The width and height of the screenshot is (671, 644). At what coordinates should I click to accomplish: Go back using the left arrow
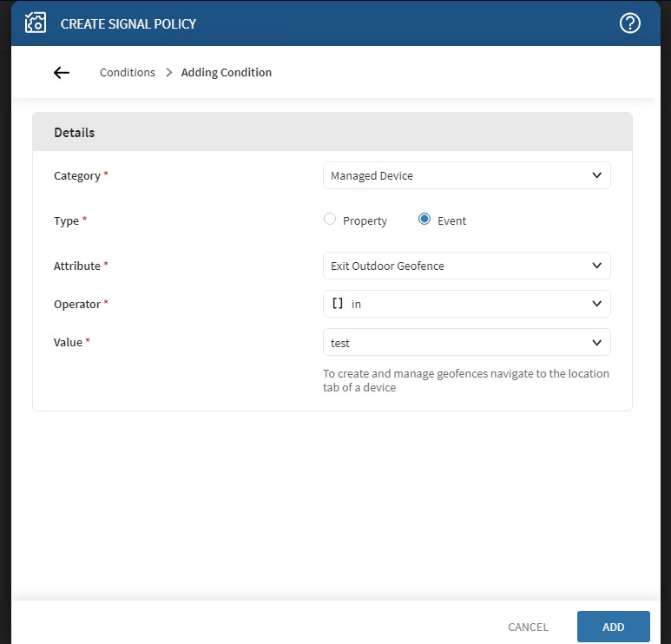pyautogui.click(x=62, y=73)
